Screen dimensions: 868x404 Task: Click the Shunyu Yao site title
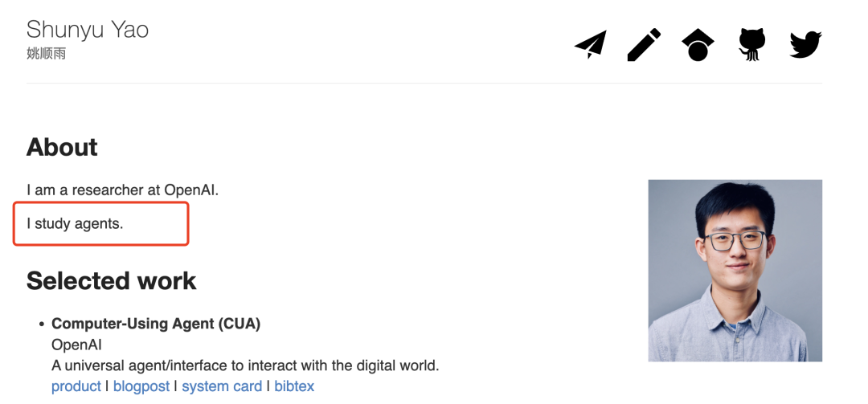(x=88, y=30)
